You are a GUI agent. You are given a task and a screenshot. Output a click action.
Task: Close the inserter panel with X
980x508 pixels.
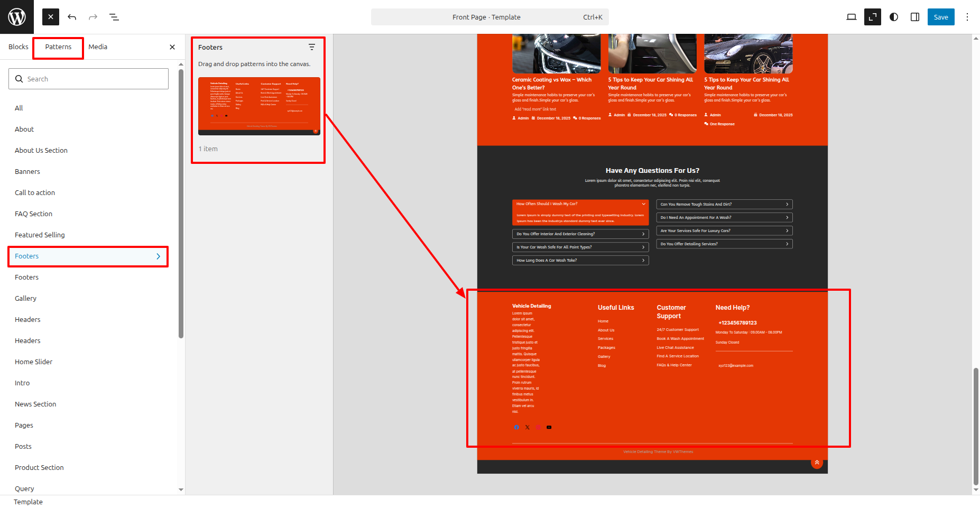point(172,47)
